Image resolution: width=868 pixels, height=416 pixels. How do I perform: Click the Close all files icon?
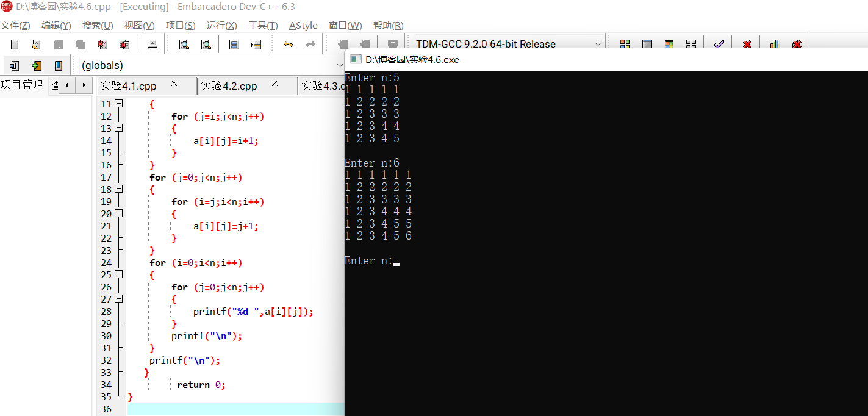pos(124,45)
